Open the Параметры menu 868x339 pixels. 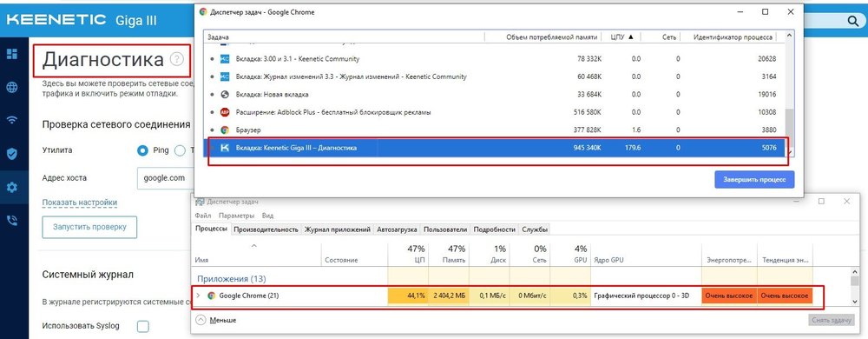pos(236,216)
